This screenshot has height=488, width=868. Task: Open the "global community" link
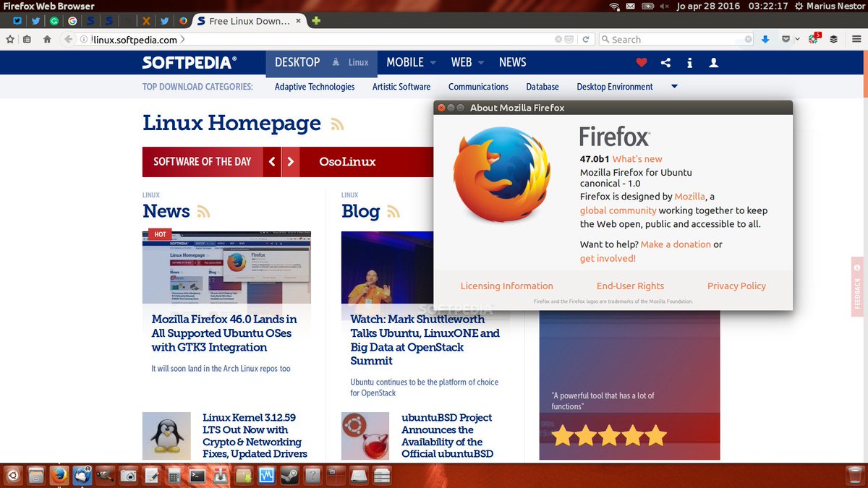618,210
